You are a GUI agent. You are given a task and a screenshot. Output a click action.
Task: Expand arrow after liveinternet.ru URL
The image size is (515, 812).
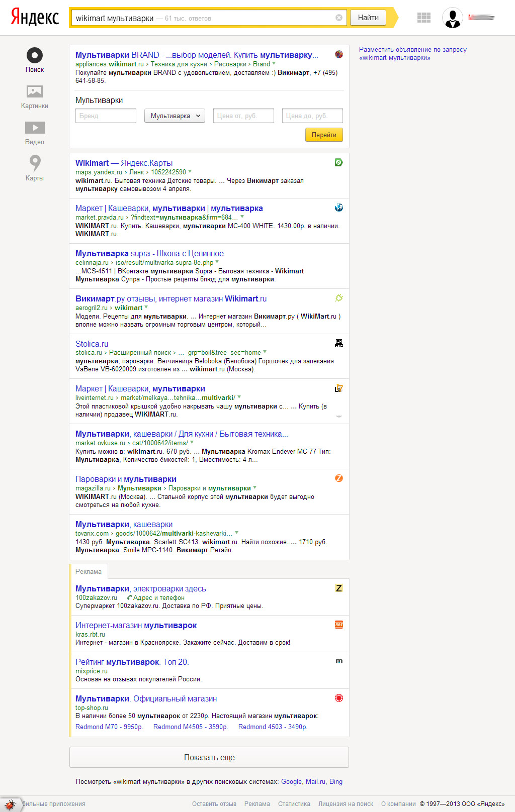click(x=239, y=397)
